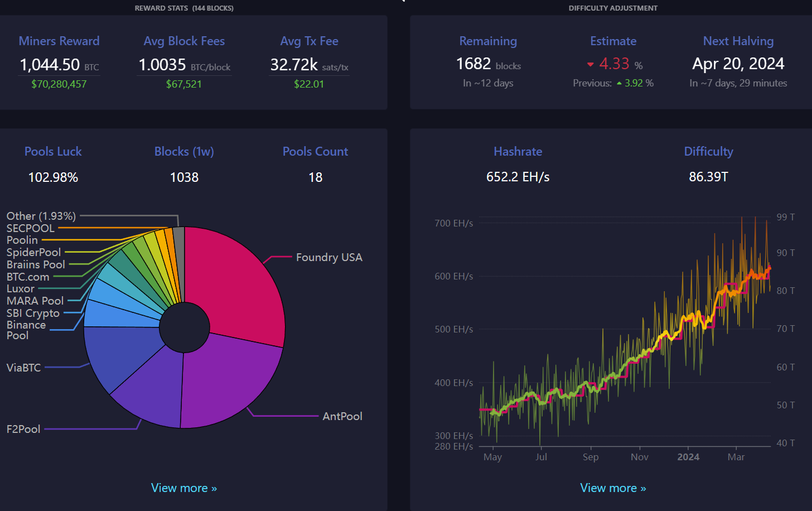Click the 32.72k sats/tx value

pyautogui.click(x=309, y=65)
